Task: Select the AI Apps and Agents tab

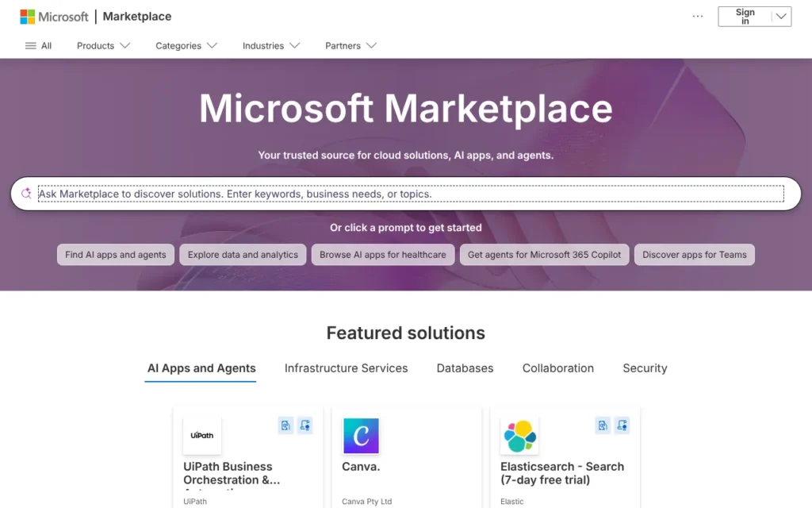Action: [x=201, y=368]
